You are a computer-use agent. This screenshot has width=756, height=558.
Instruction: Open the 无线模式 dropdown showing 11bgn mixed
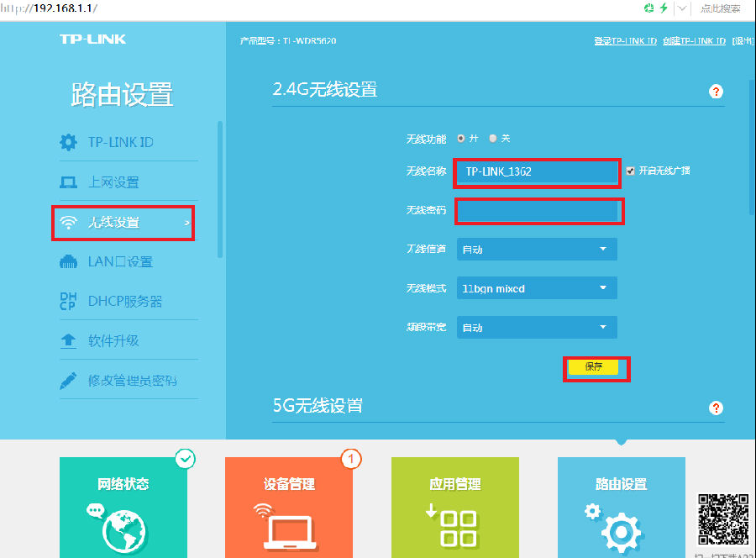pos(537,288)
